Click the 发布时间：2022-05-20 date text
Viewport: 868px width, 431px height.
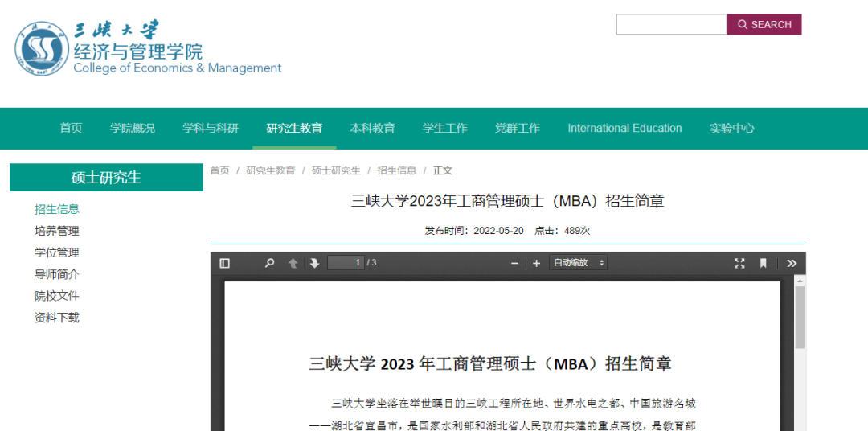click(474, 231)
